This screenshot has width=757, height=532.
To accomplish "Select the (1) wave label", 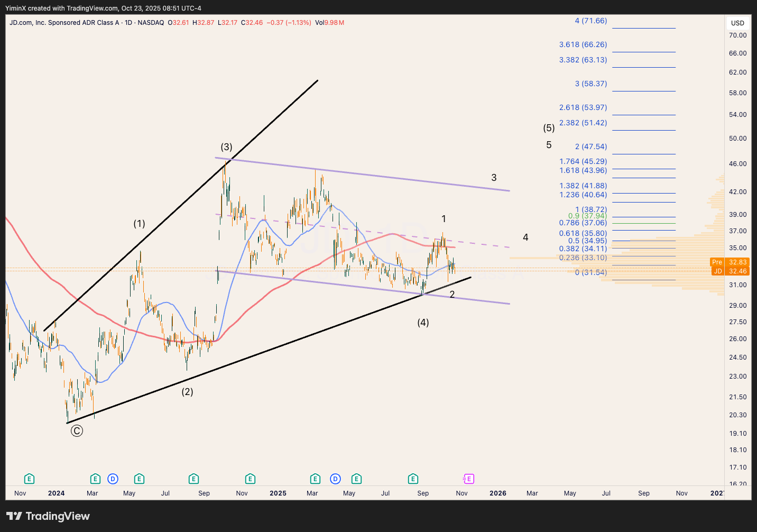I will coord(139,224).
